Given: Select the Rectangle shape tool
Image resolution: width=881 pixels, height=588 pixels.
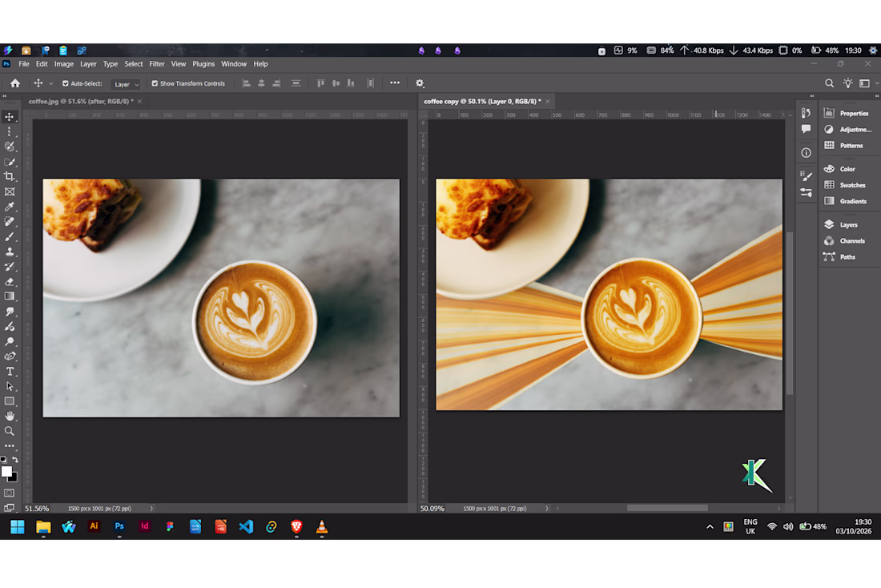Looking at the screenshot, I should tap(10, 401).
